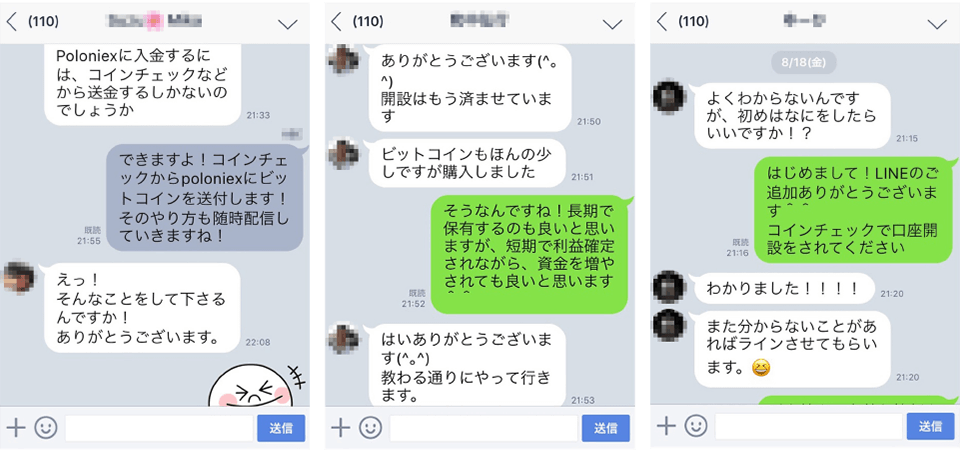
Task: Open attachment plus in the left chat
Action: click(x=16, y=428)
